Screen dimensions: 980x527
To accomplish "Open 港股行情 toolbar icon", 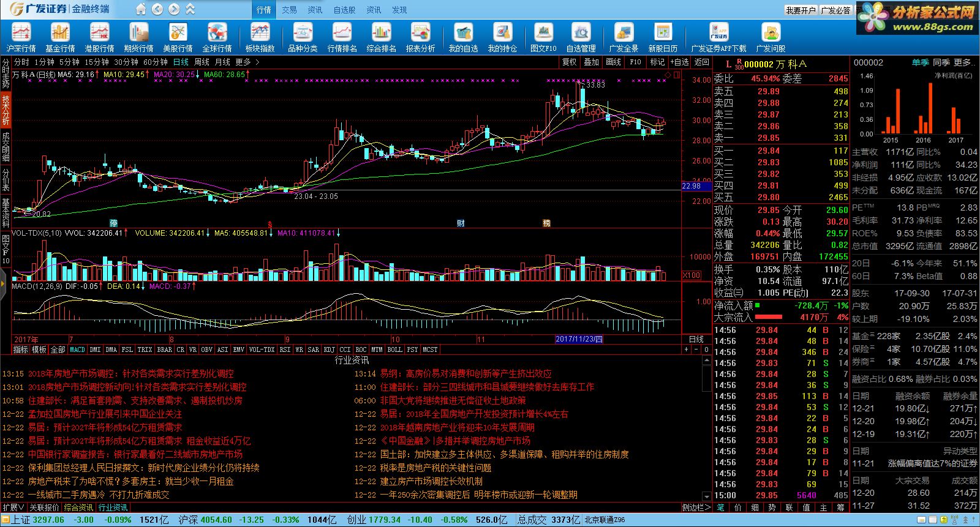I will click(x=99, y=38).
